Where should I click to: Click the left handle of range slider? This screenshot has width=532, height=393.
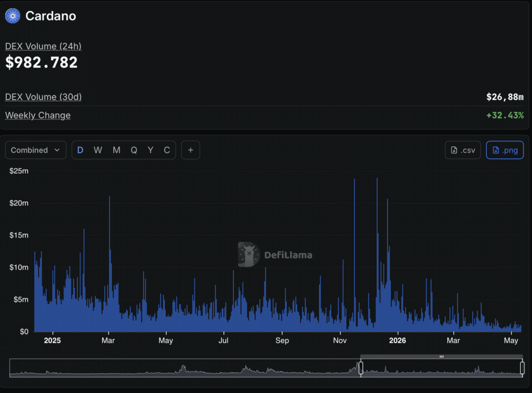click(x=361, y=368)
